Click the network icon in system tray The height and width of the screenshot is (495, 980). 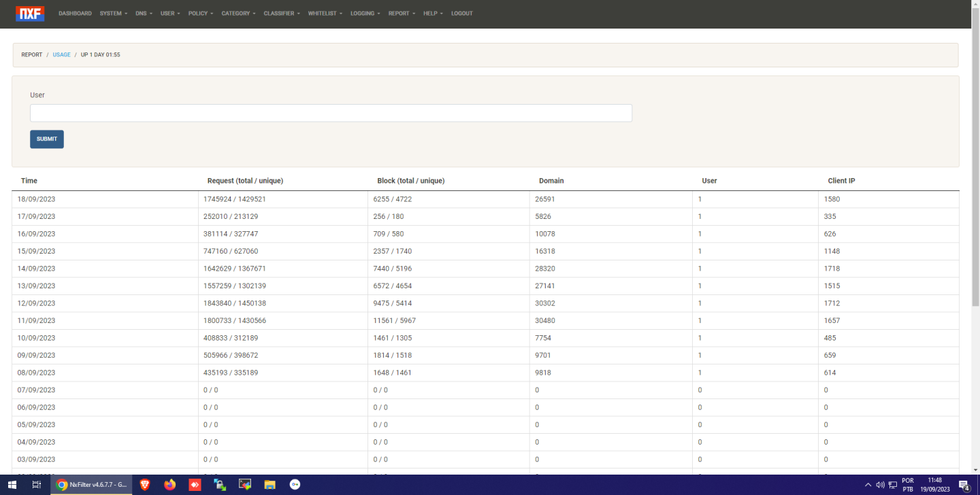tap(892, 485)
